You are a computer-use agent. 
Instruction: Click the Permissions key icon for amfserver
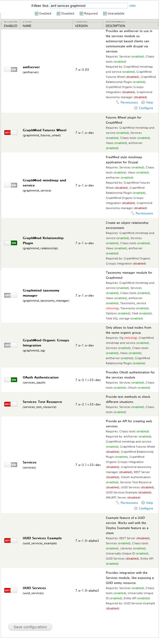pyautogui.click(x=117, y=102)
